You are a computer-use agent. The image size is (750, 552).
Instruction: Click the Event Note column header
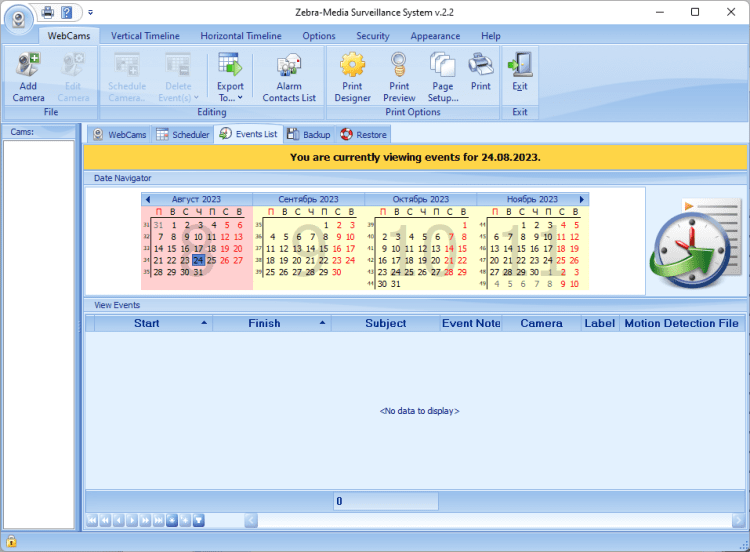471,323
